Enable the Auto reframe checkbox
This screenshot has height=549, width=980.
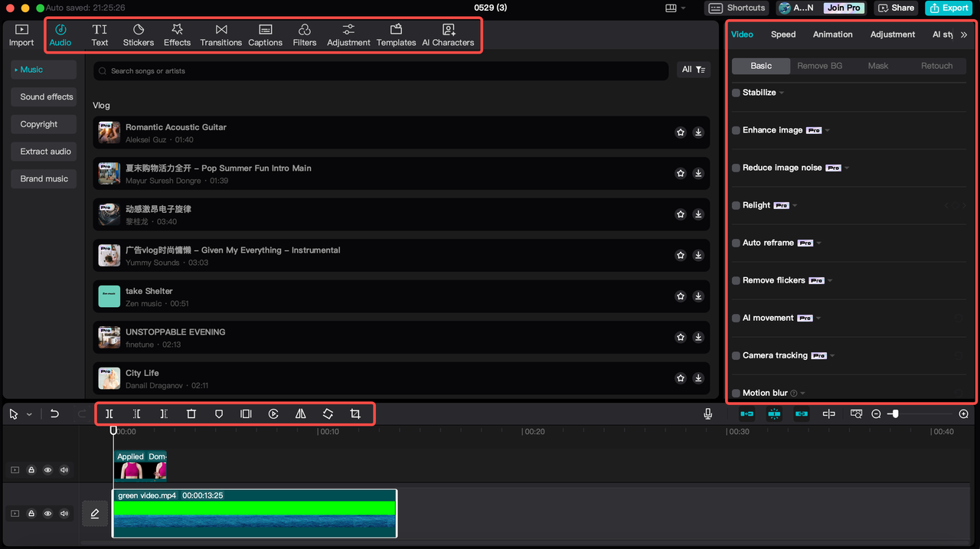coord(736,243)
